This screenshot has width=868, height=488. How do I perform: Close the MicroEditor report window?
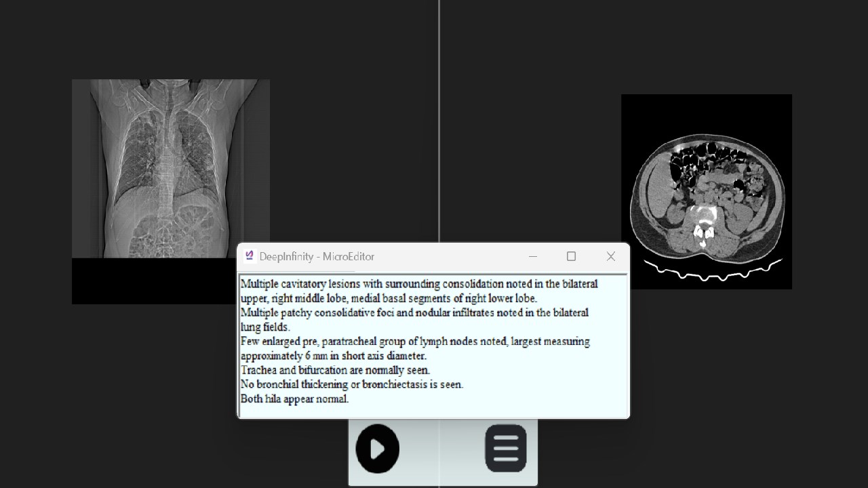pyautogui.click(x=610, y=256)
